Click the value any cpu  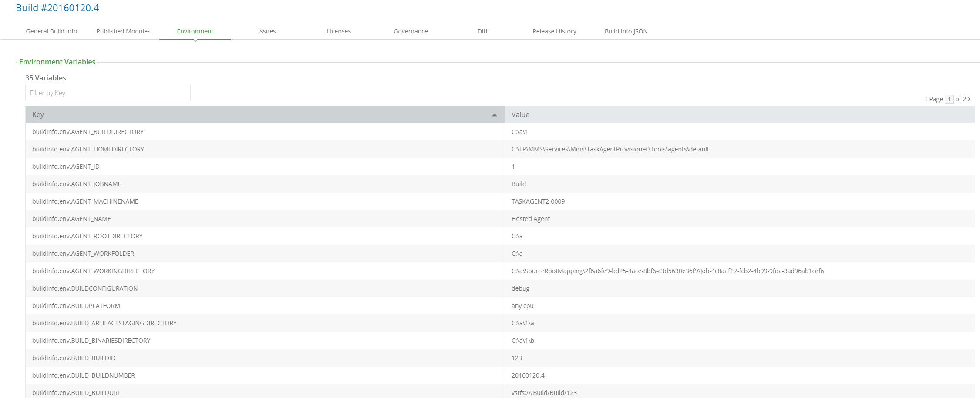522,306
